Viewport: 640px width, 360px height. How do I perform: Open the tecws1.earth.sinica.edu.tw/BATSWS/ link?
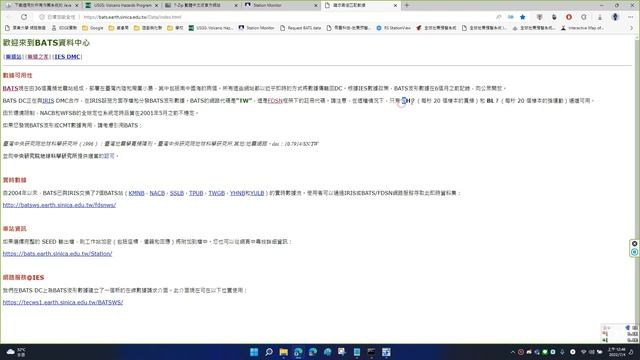click(x=62, y=302)
